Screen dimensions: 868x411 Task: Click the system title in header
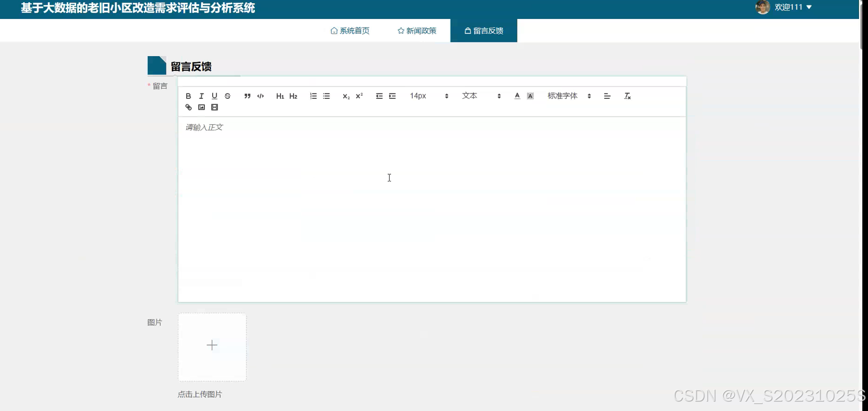coord(138,8)
